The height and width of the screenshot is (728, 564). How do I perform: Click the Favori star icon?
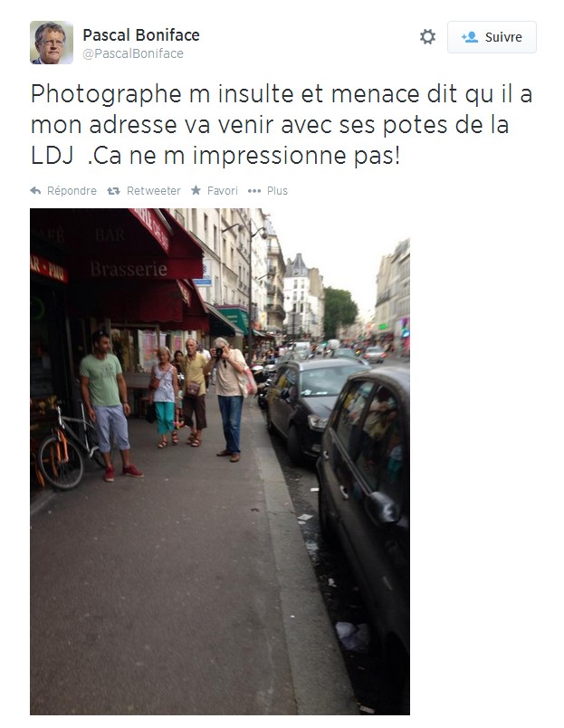tap(196, 190)
